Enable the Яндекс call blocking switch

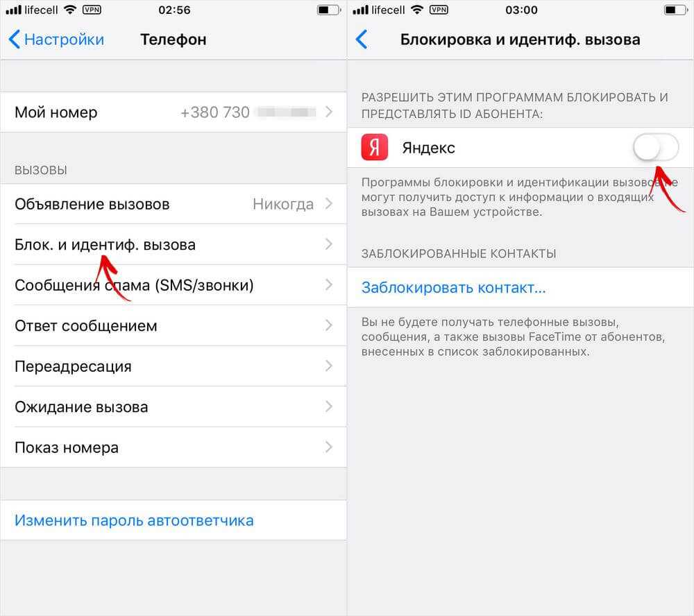pyautogui.click(x=656, y=147)
